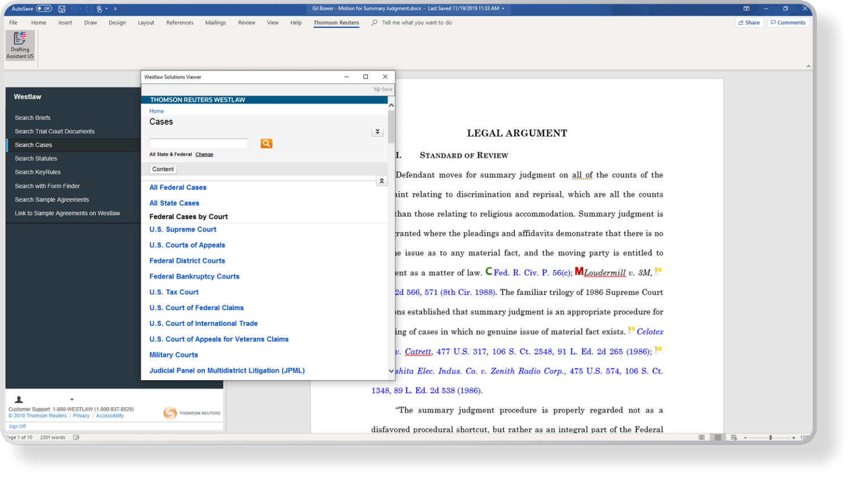Open the Comments button
This screenshot has height=488, width=868.
[788, 23]
